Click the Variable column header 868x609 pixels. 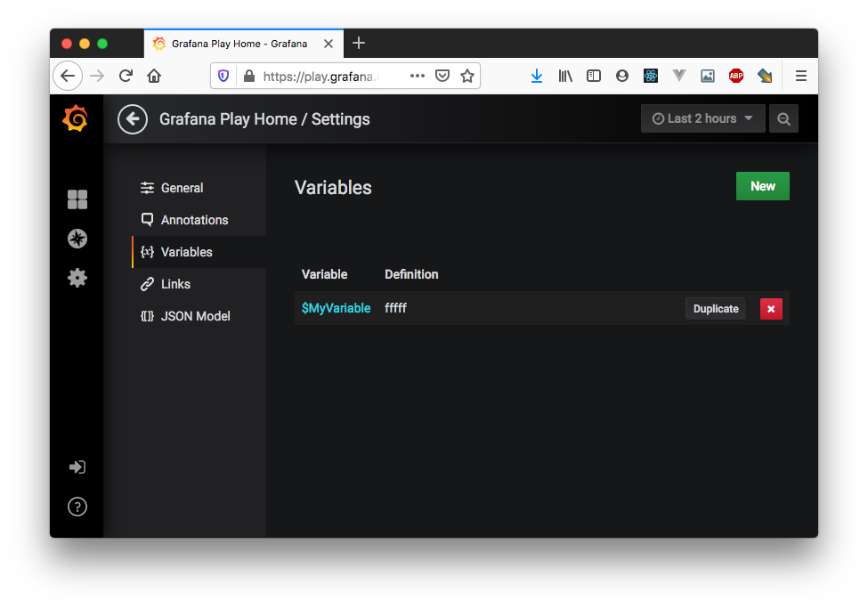pyautogui.click(x=324, y=274)
